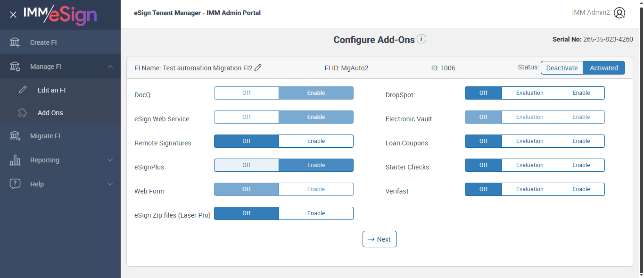Click the Migrate FI bank arrow icon
The image size is (644, 278).
pos(15,136)
